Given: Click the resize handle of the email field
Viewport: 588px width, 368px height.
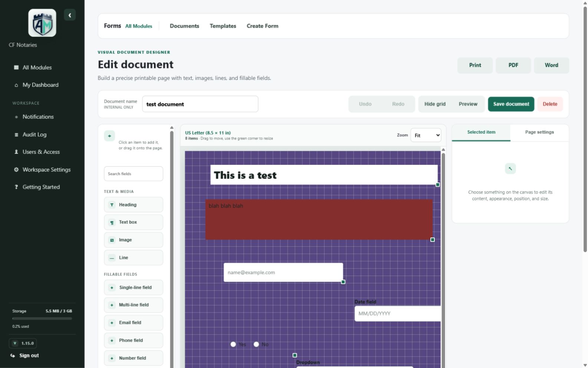Looking at the screenshot, I should click(343, 282).
